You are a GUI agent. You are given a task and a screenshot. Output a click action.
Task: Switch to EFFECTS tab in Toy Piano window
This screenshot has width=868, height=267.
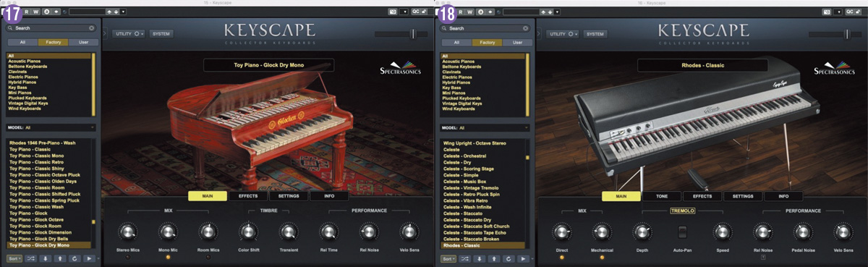click(x=249, y=196)
